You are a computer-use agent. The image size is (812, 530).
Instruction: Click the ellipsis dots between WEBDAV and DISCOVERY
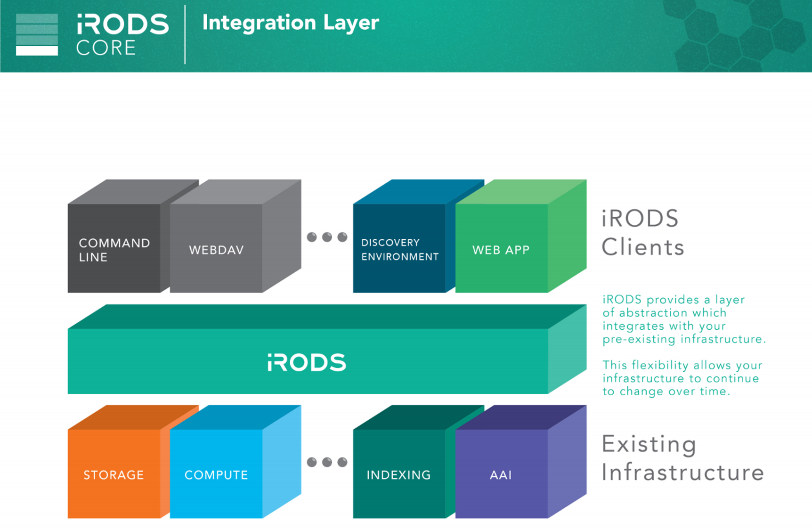pos(327,237)
